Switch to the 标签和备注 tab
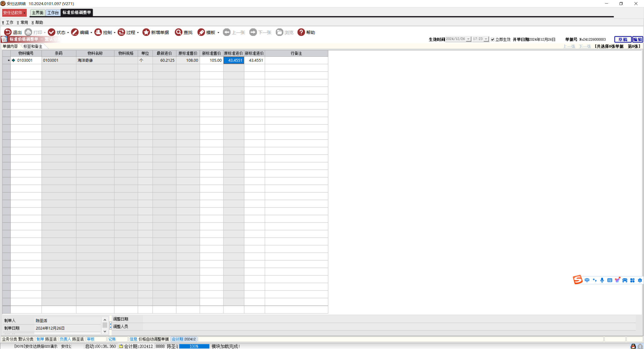The width and height of the screenshot is (644, 349). [33, 46]
